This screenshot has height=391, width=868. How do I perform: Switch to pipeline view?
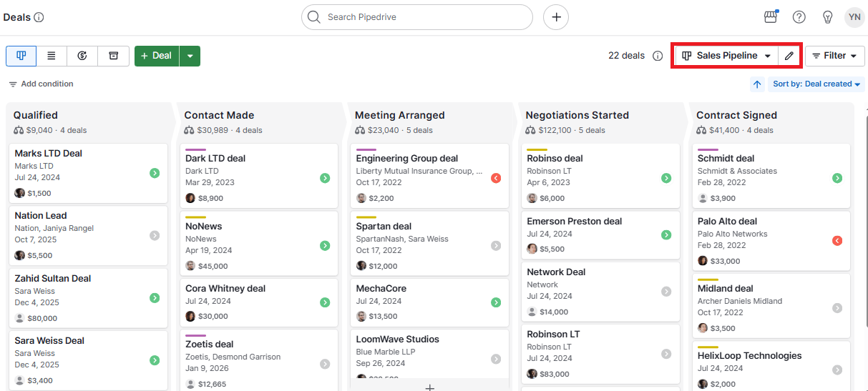(x=21, y=56)
